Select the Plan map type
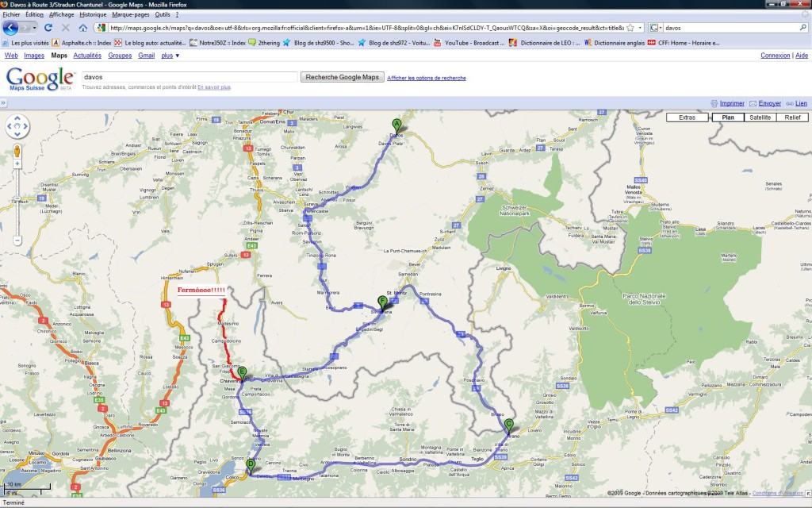The height and width of the screenshot is (508, 812). pyautogui.click(x=727, y=117)
